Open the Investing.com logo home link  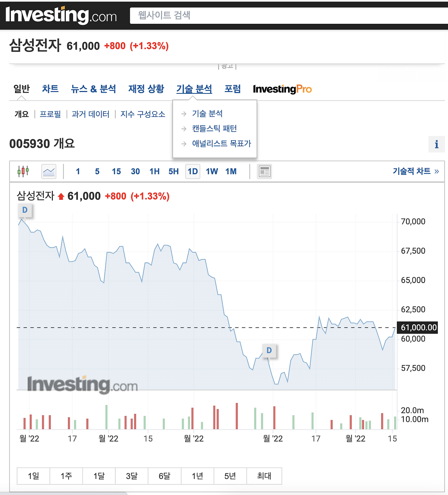tap(61, 15)
